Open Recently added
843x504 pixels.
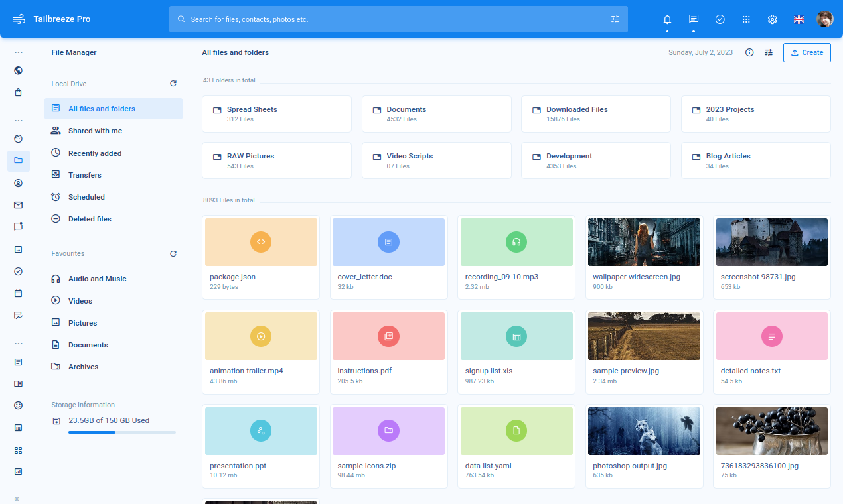[114, 153]
